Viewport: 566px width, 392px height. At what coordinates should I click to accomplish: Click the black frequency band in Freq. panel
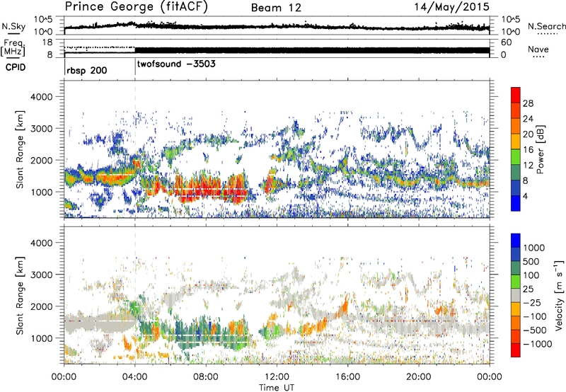tap(312, 50)
